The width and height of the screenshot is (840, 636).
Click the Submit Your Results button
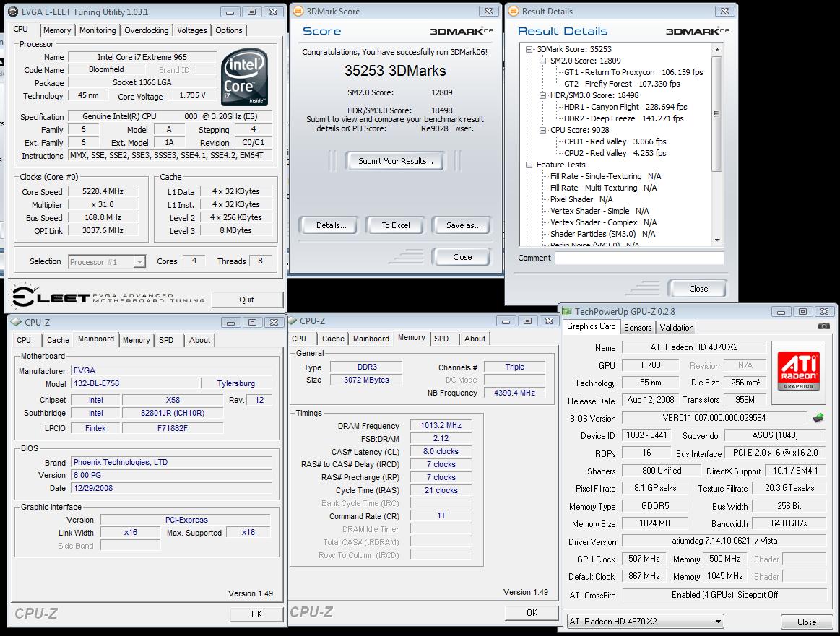tap(396, 161)
